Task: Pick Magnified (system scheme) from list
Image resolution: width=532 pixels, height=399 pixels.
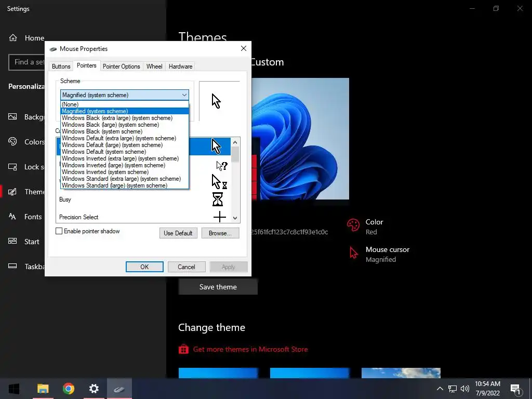Action: point(125,111)
